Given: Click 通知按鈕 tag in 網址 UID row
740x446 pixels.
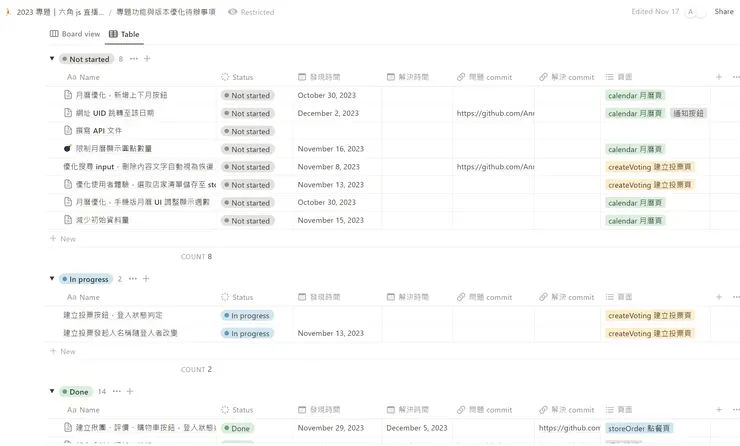Looking at the screenshot, I should coord(688,113).
